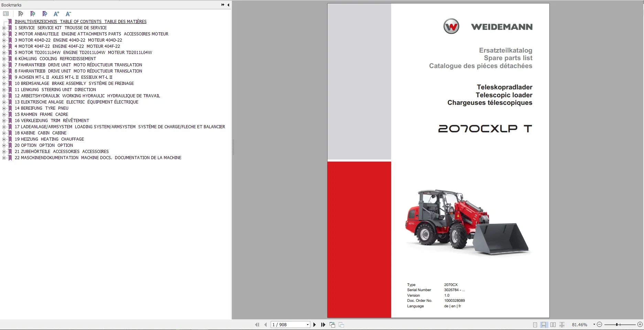Click the zoom slider handle

[x=617, y=324]
